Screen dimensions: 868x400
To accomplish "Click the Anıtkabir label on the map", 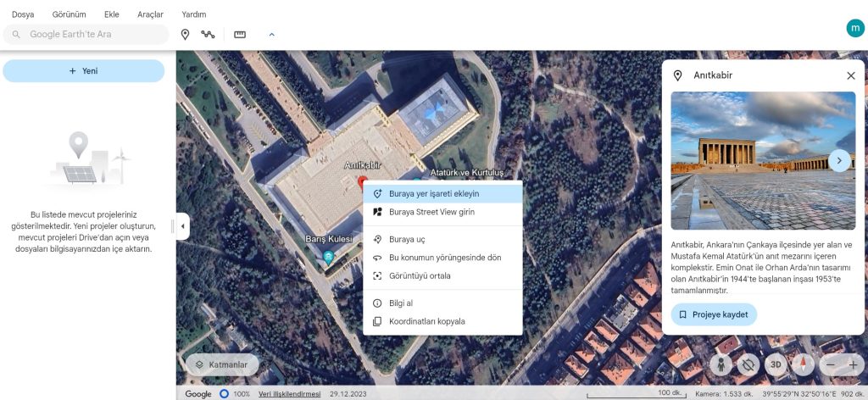I will click(363, 165).
